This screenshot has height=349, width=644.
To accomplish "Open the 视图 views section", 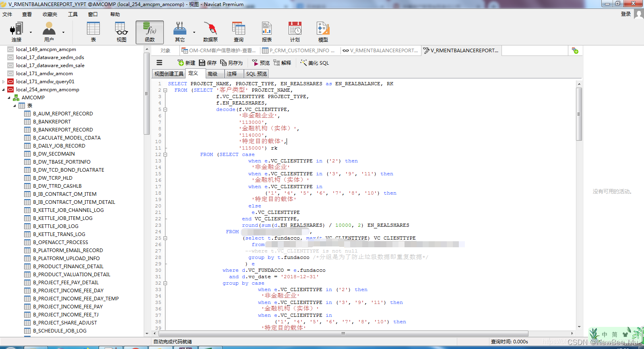I will [122, 32].
